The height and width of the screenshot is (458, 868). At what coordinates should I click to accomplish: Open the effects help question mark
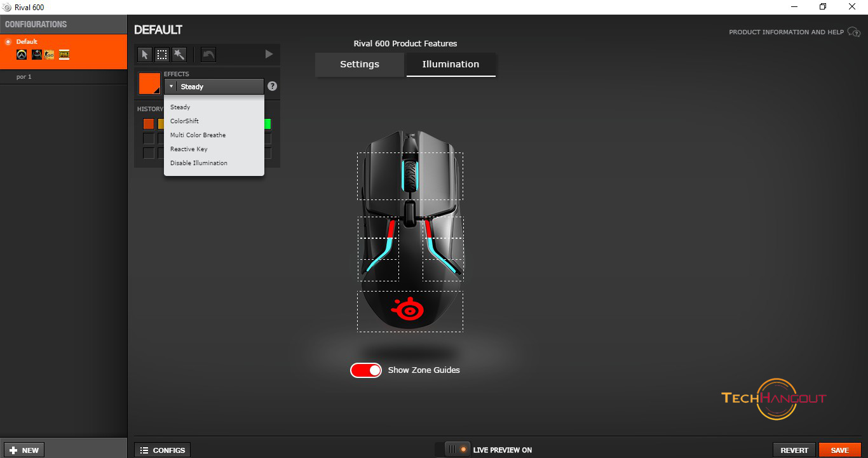273,86
